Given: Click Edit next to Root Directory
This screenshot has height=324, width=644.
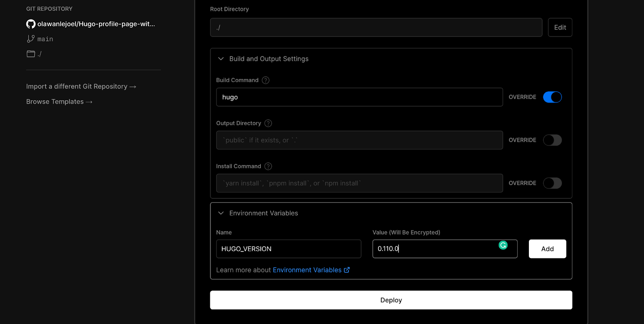Looking at the screenshot, I should (x=560, y=27).
